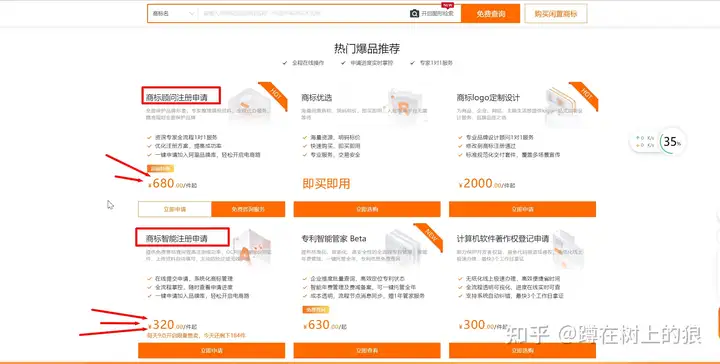Click the ¥2000.00/件起 price text
Image resolution: width=720 pixels, height=364 pixels.
[487, 184]
